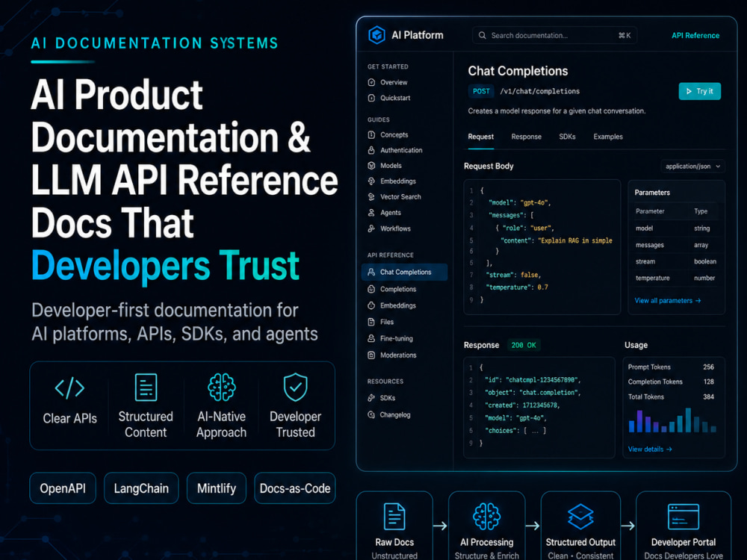Click the Mintlify tag button
The height and width of the screenshot is (560, 747).
click(x=217, y=488)
